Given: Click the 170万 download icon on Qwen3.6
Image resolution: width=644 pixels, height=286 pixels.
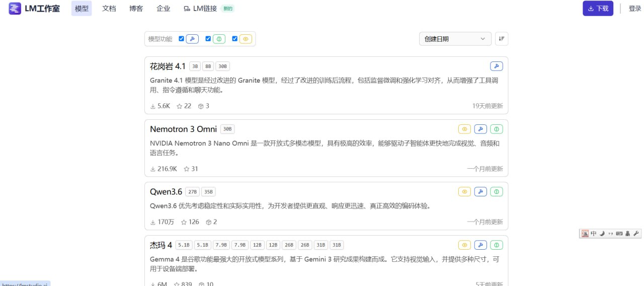Looking at the screenshot, I should coord(153,222).
